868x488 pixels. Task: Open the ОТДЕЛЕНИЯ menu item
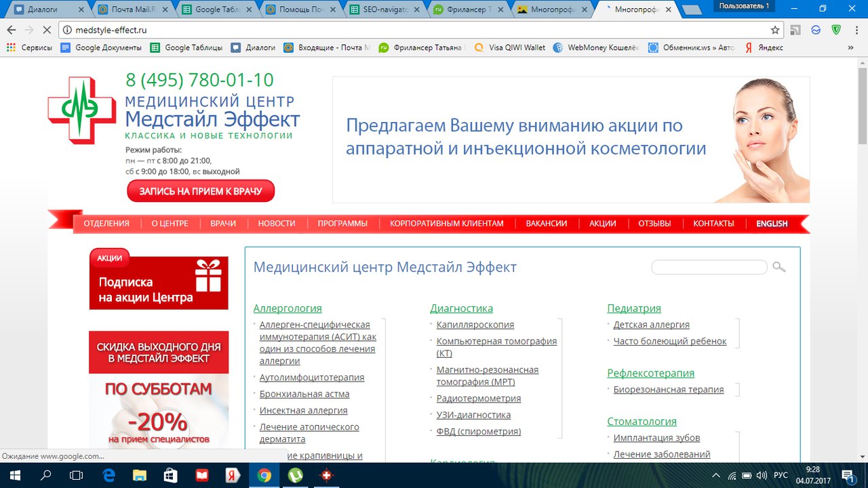click(x=106, y=224)
